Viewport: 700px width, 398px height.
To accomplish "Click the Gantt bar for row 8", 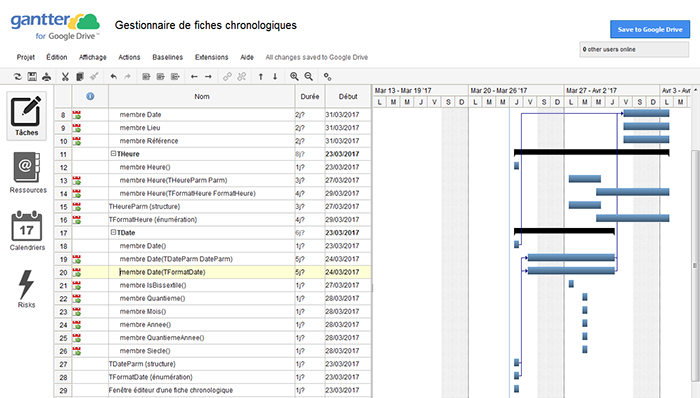I will coord(646,113).
